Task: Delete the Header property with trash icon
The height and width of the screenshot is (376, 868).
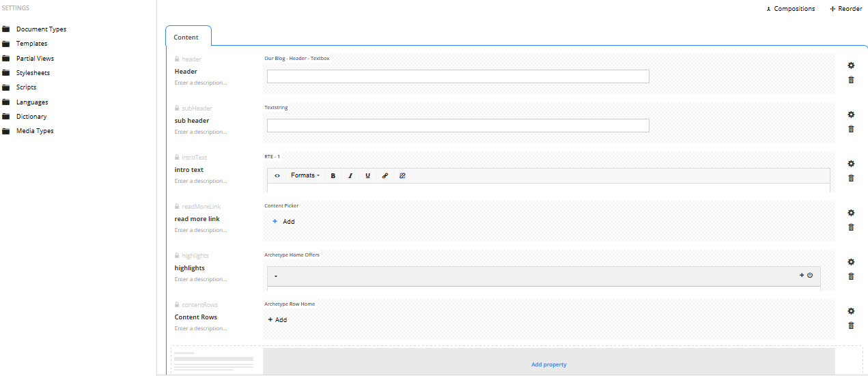Action: [x=851, y=80]
